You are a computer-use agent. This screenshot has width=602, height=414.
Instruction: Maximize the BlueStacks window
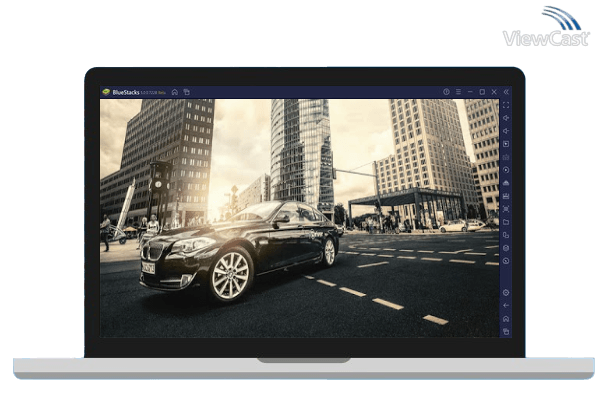(482, 92)
